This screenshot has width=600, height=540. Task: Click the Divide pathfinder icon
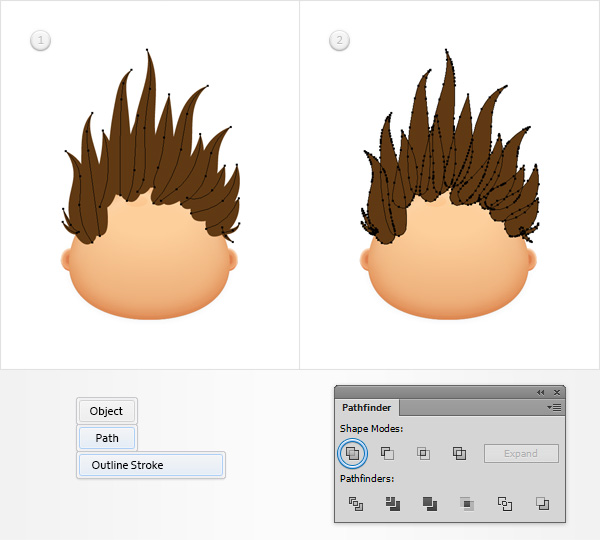click(x=356, y=503)
